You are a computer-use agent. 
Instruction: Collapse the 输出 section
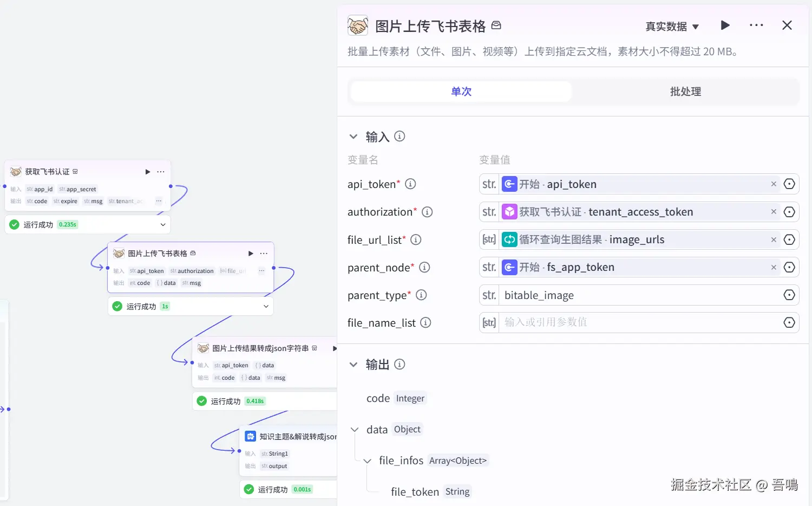[x=353, y=365]
